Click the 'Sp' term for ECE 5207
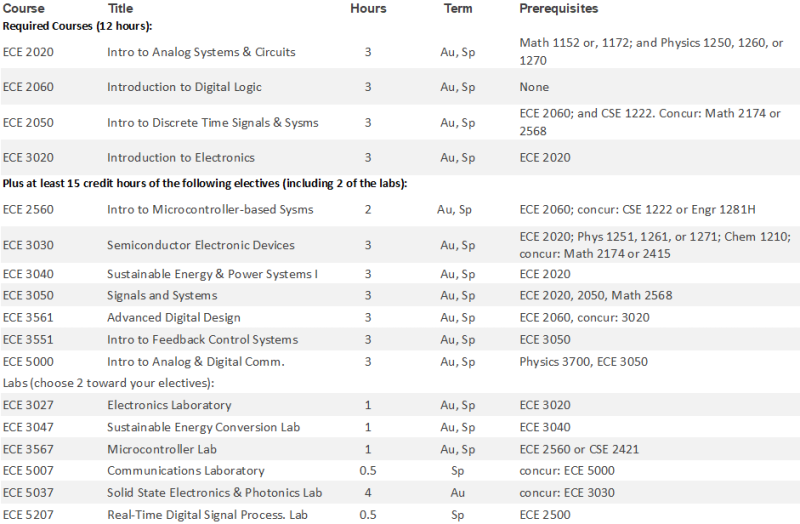Screen dimensions: 800x524 point(458,515)
